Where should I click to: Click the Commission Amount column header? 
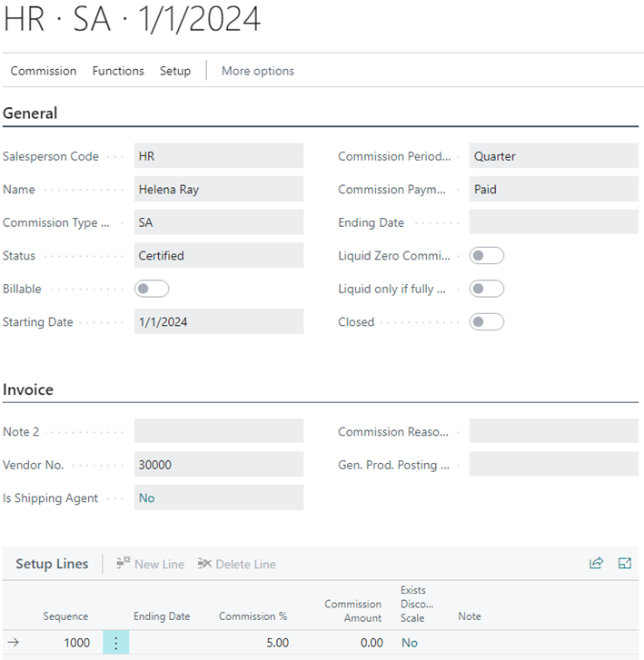[x=353, y=611]
